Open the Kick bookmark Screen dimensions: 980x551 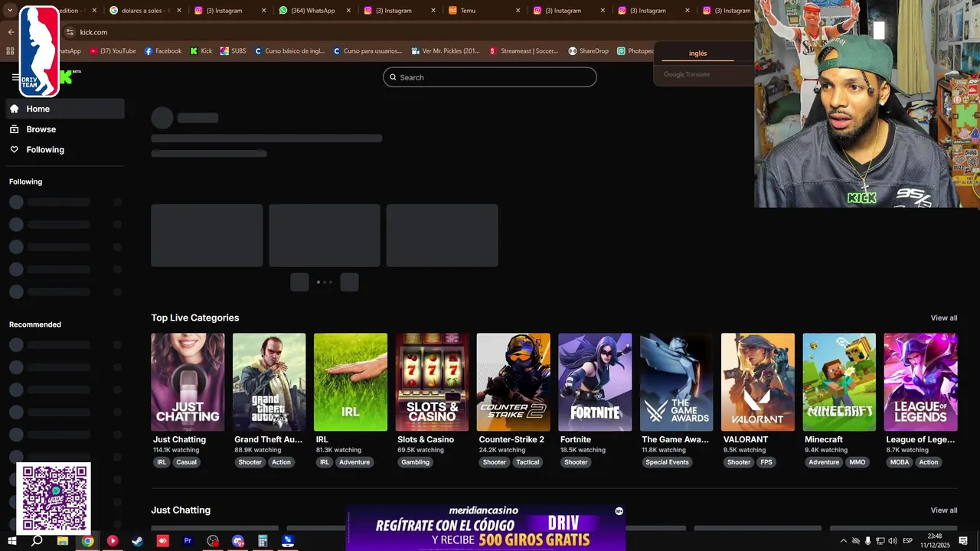coord(201,51)
